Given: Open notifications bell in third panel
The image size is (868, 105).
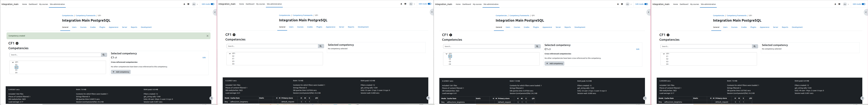Looking at the screenshot, I should [x=618, y=4].
